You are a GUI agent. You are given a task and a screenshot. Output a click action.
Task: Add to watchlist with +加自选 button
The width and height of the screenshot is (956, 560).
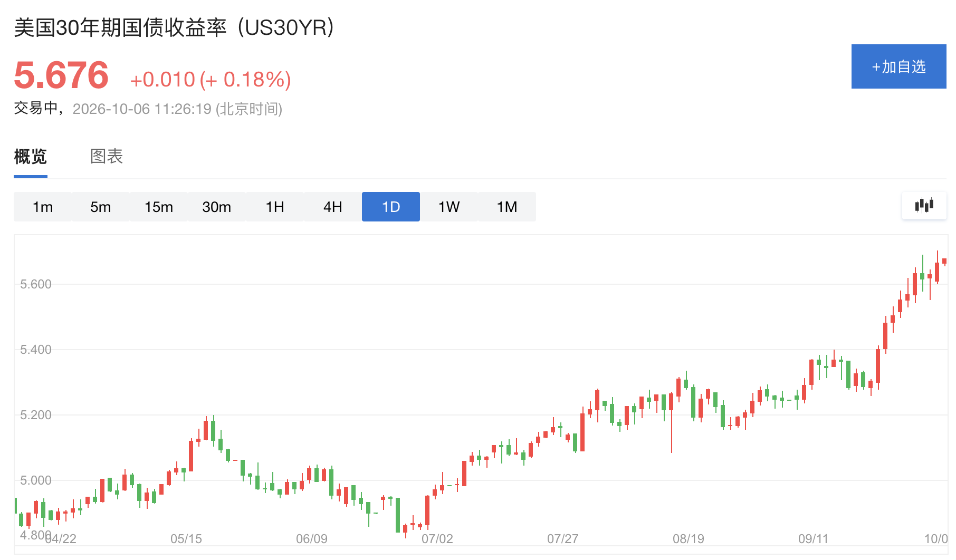[x=898, y=66]
